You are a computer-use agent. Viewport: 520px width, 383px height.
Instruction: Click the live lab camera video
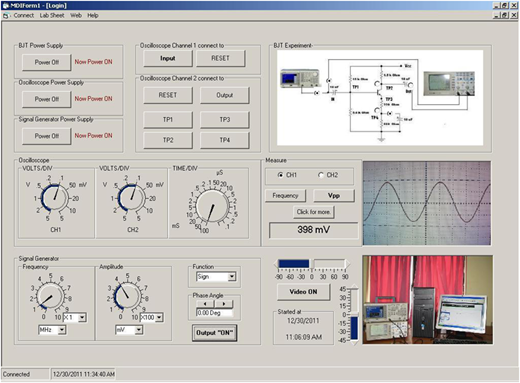pyautogui.click(x=428, y=300)
